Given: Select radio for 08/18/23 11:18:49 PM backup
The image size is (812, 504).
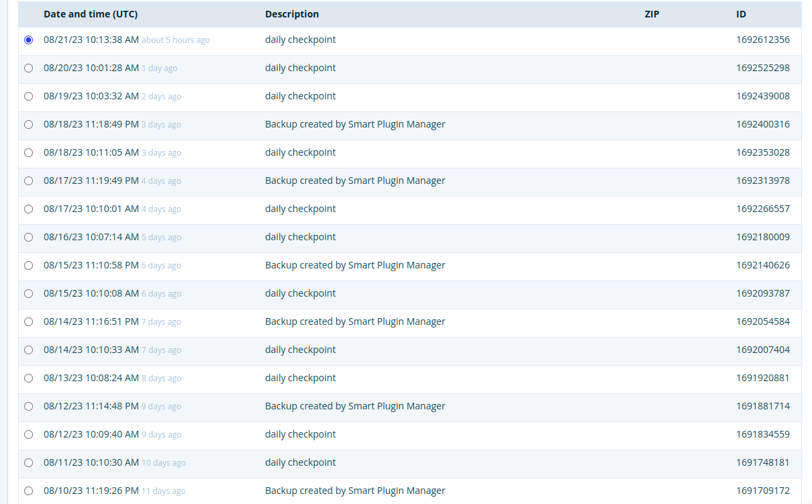Looking at the screenshot, I should 28,125.
